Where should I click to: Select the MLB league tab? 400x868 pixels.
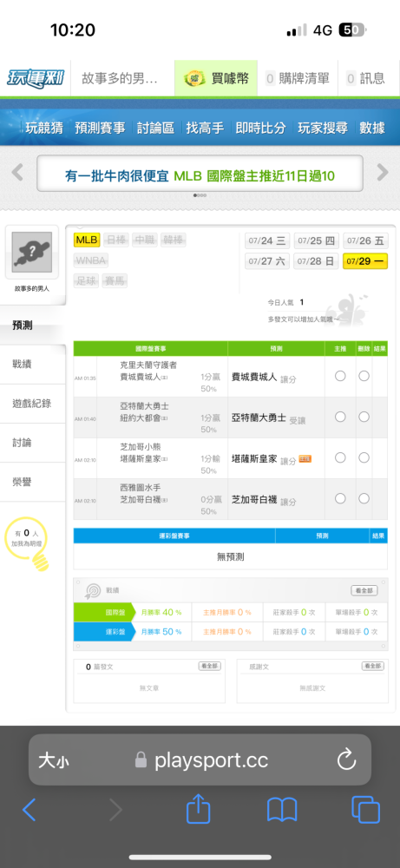pyautogui.click(x=87, y=240)
